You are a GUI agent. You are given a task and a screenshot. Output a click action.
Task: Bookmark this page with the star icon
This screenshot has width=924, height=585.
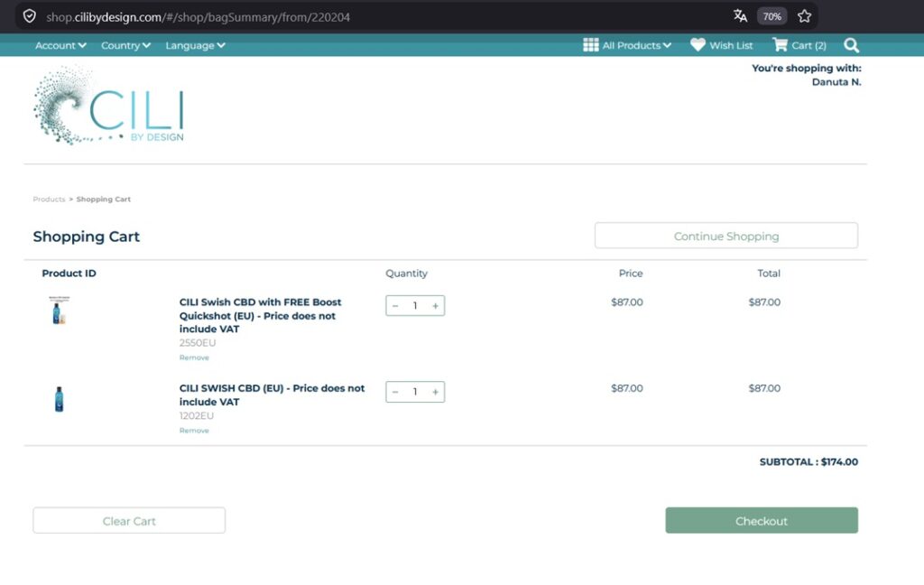(804, 16)
